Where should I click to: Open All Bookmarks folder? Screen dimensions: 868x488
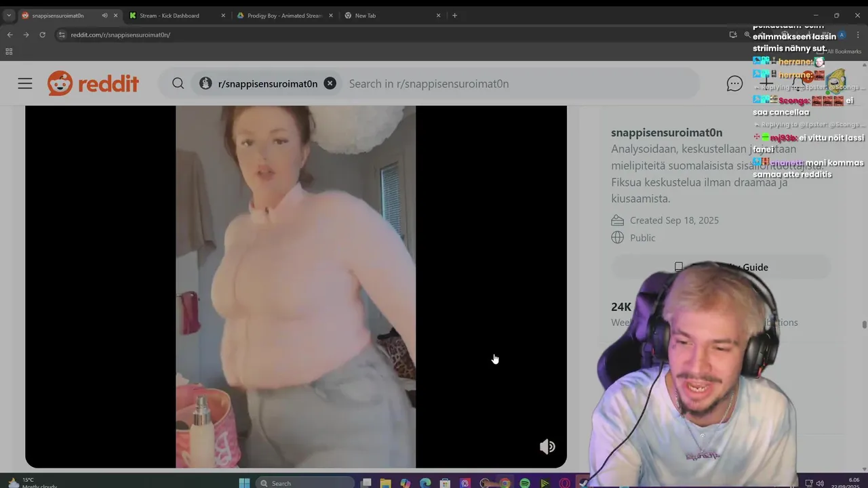tap(840, 52)
